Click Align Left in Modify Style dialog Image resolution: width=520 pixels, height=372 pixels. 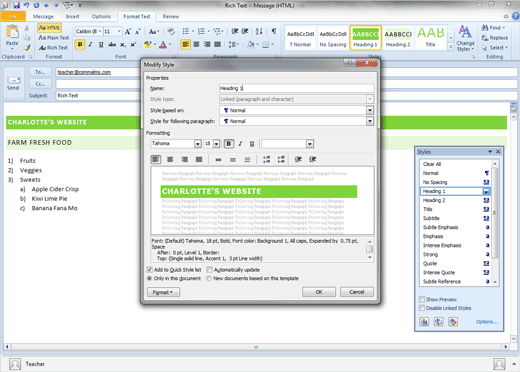[x=155, y=159]
